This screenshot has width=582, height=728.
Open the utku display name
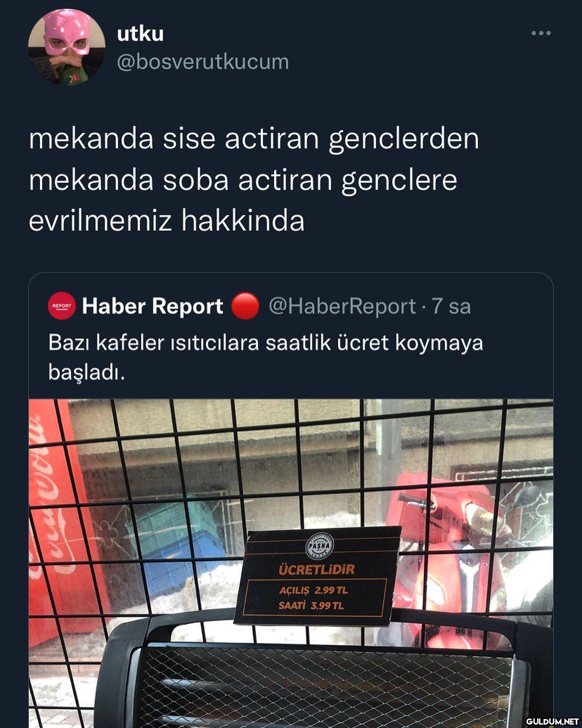[x=140, y=34]
